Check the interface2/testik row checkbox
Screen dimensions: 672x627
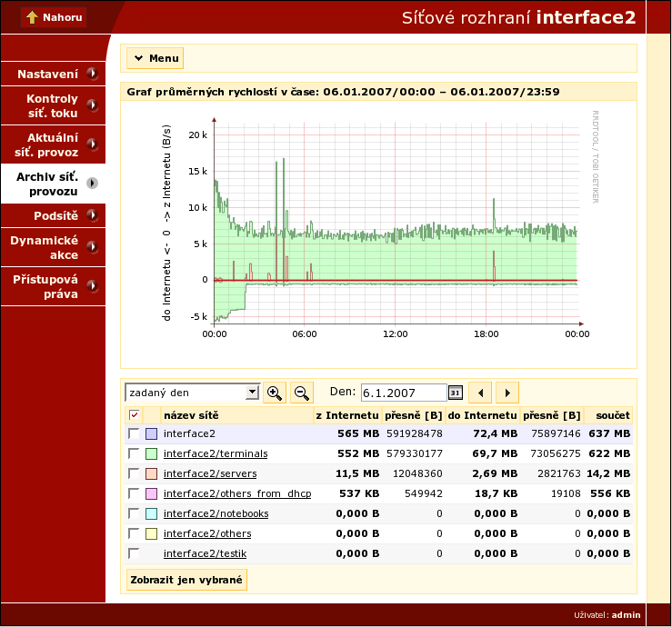pos(134,553)
